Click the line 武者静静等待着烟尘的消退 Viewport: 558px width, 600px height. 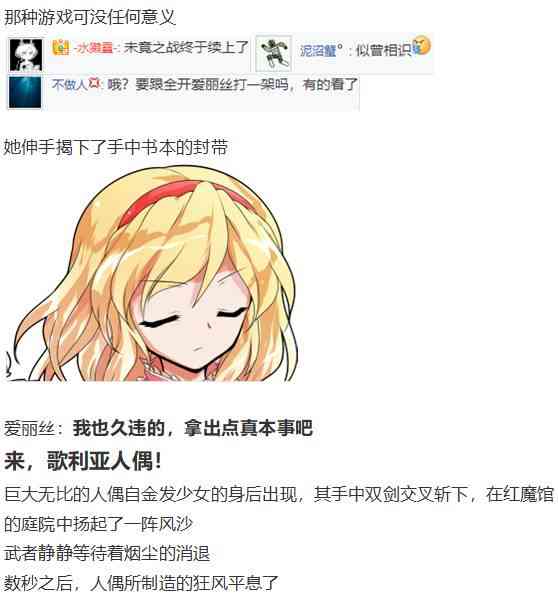pos(107,553)
